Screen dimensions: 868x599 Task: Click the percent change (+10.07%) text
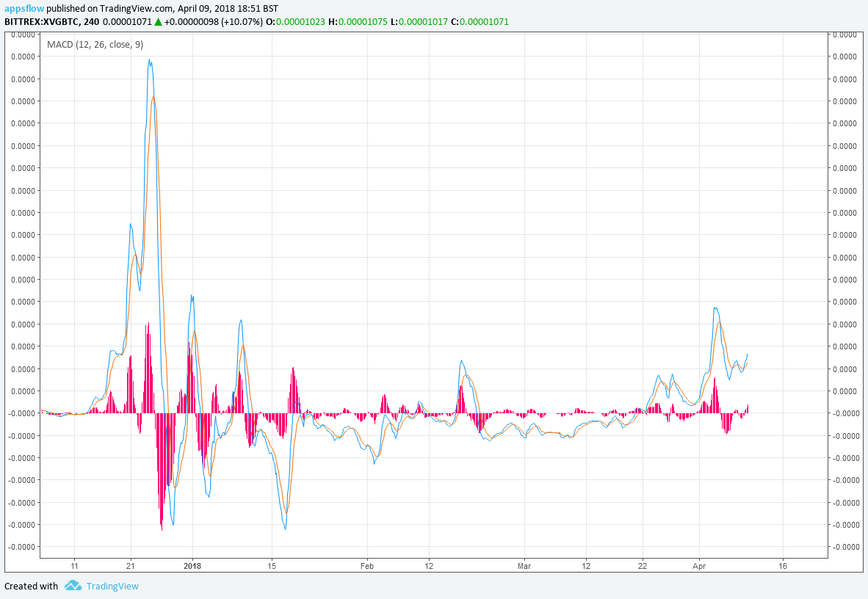click(242, 21)
